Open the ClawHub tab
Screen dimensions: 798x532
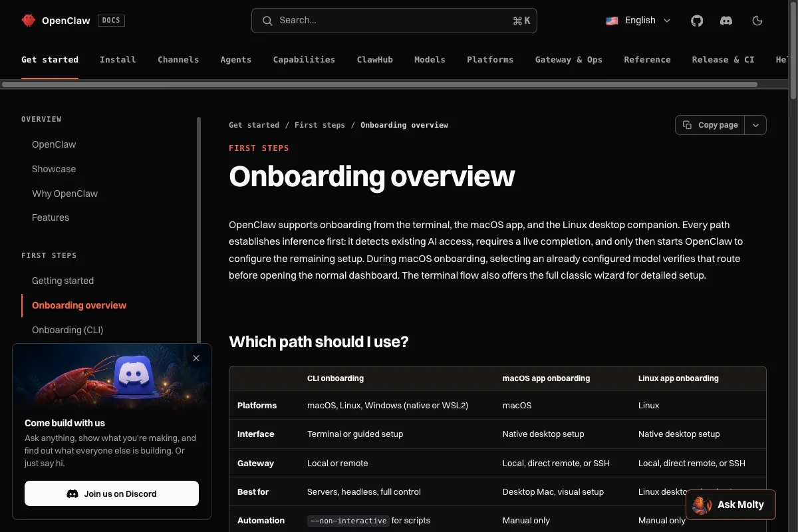375,59
